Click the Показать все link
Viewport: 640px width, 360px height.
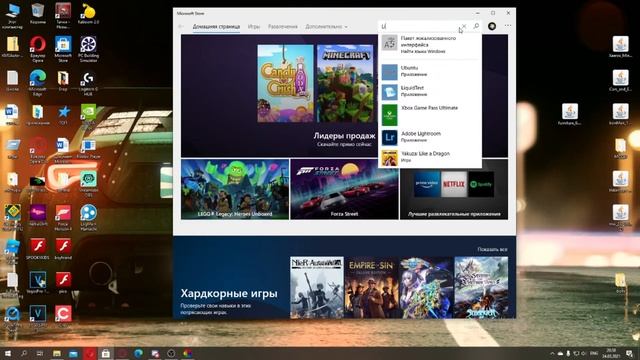(492, 249)
